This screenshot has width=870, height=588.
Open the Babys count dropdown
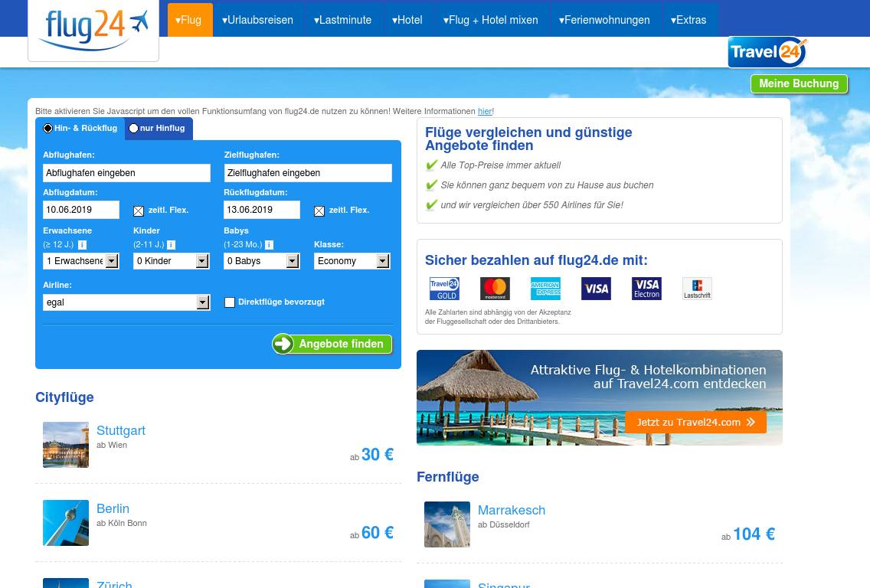click(262, 261)
